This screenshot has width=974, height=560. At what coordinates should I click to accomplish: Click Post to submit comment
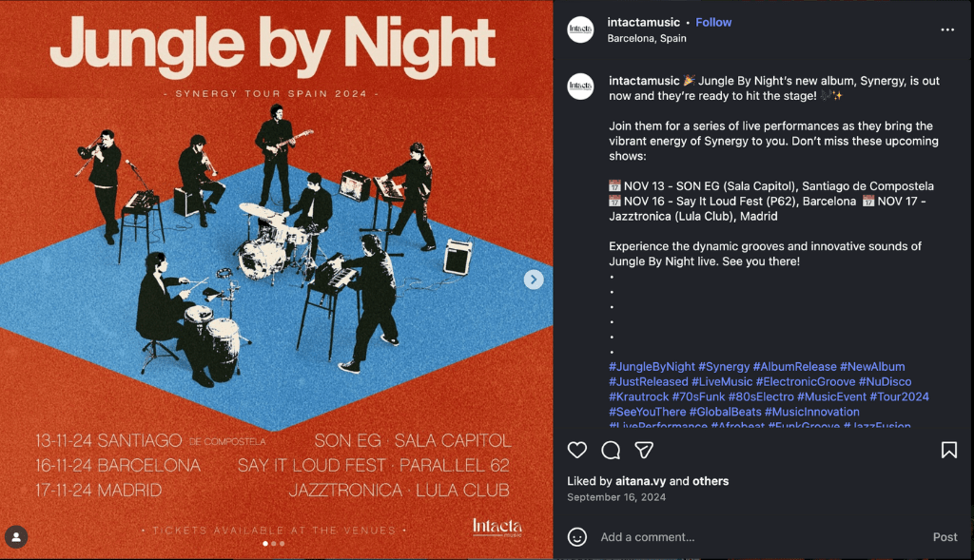point(945,537)
